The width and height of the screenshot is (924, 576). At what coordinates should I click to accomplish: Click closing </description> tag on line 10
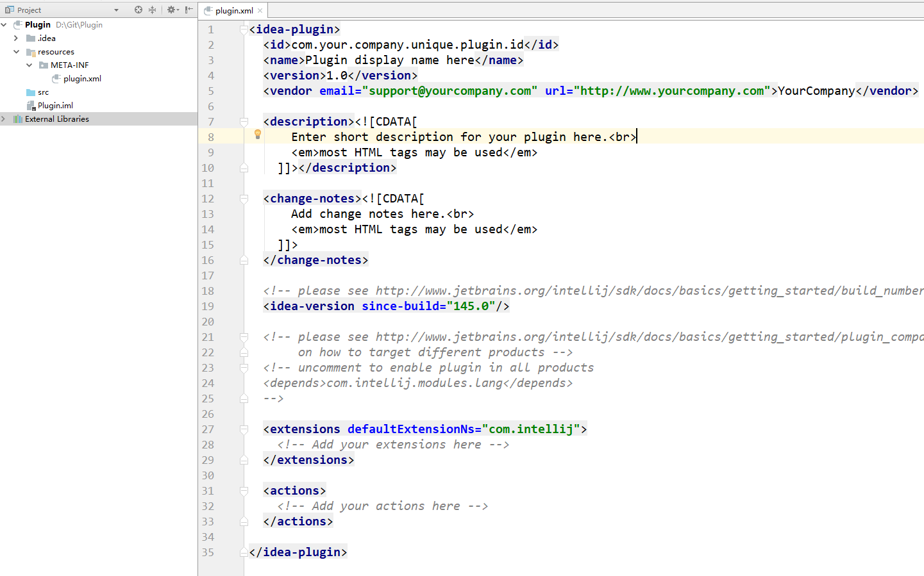(348, 168)
